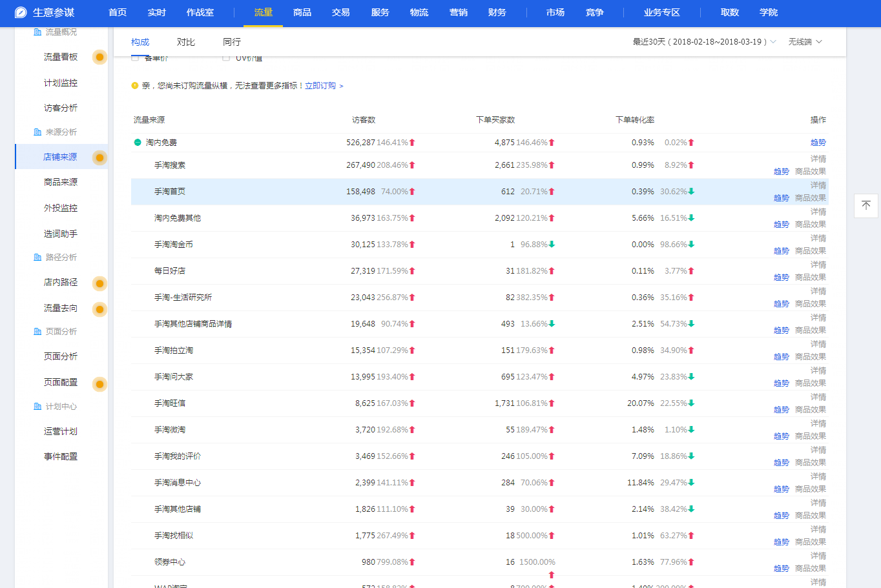Open 流量看板 in the sidebar
The image size is (881, 588).
[61, 57]
